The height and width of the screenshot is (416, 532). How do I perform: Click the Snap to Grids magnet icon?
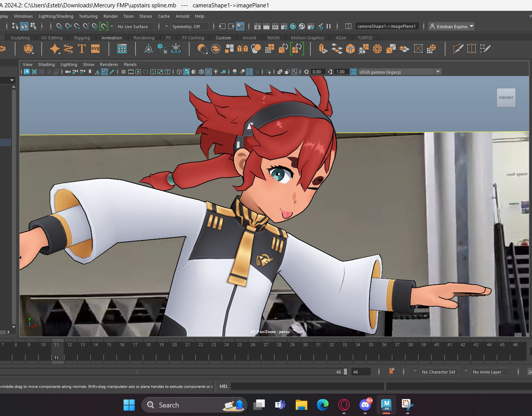59,26
